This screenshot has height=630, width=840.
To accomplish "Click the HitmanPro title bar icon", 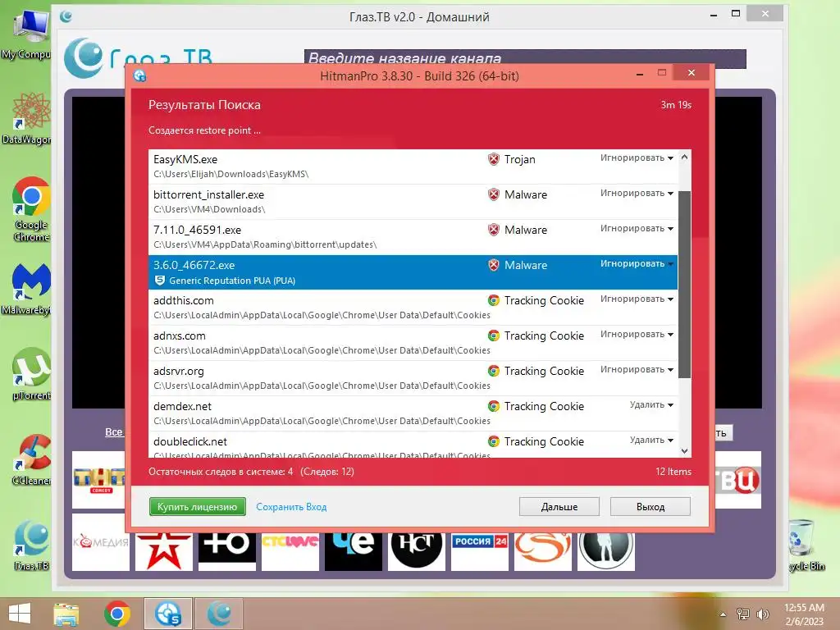I will [139, 76].
